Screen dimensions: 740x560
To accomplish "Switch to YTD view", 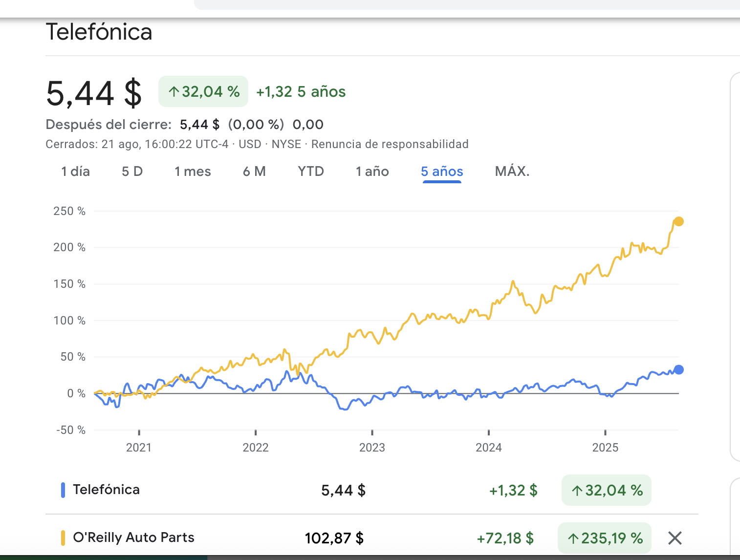I will [311, 172].
